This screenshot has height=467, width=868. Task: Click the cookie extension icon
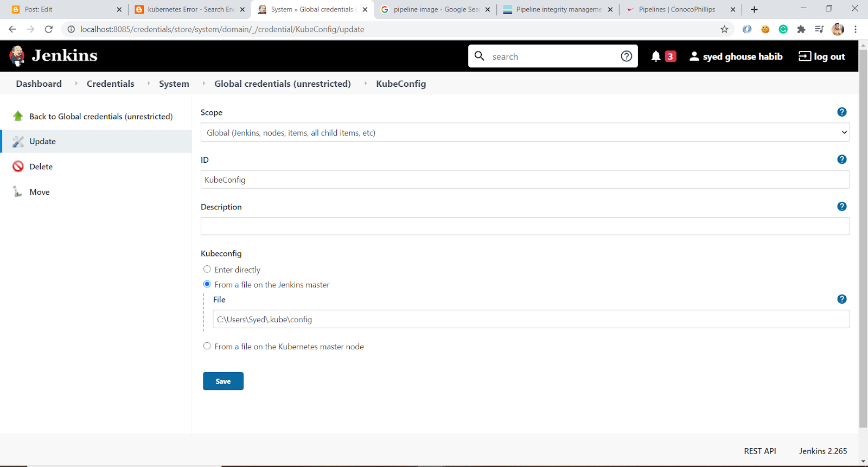point(765,29)
